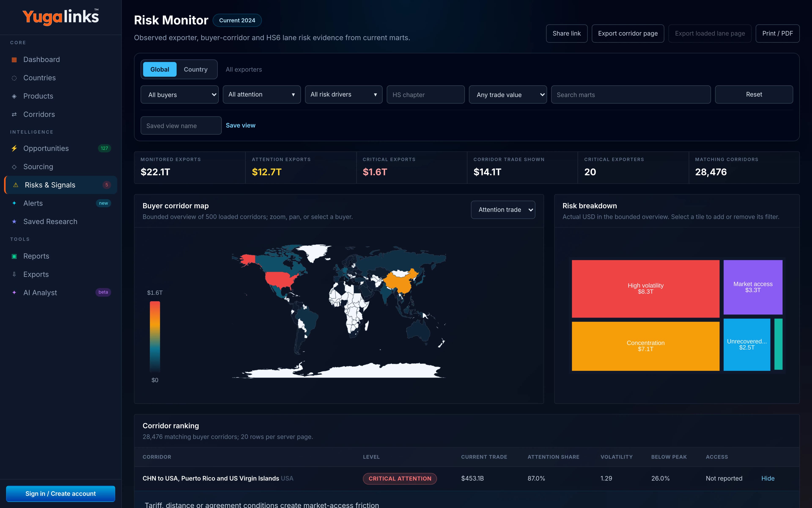Navigate to Corridors

[61, 115]
